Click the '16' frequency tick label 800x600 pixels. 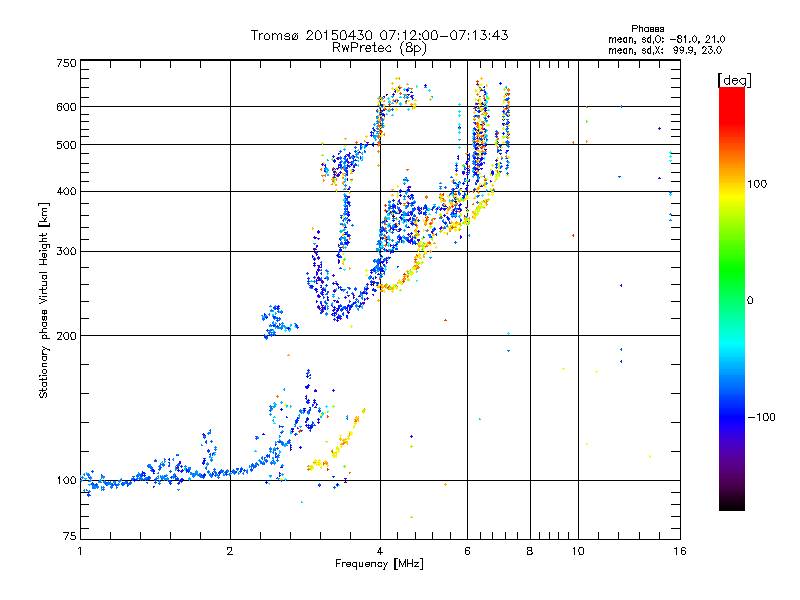click(x=680, y=551)
